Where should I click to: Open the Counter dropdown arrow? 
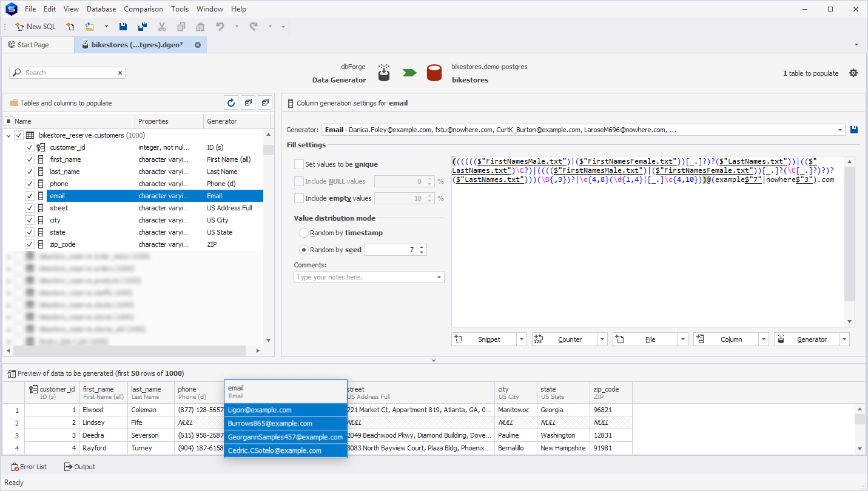coord(602,339)
